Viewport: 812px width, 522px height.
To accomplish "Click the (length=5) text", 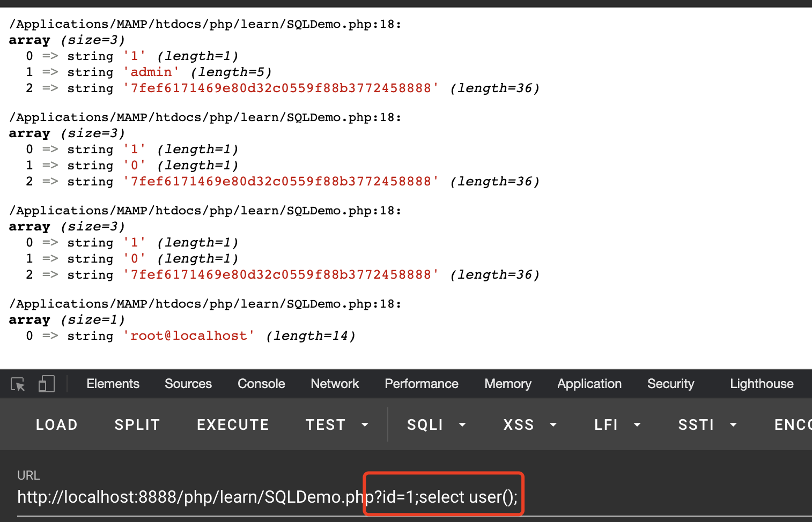I will coord(232,72).
